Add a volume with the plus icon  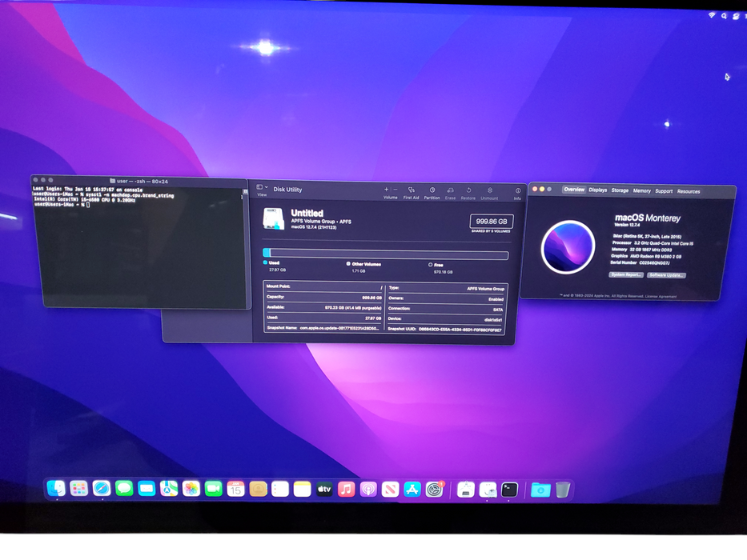[x=387, y=190]
